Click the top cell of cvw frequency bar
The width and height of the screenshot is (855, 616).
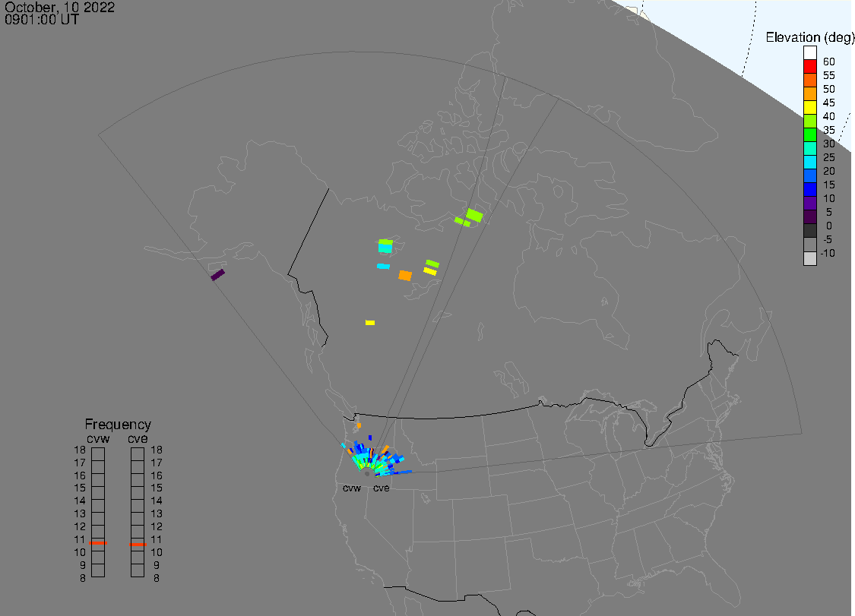[x=98, y=454]
